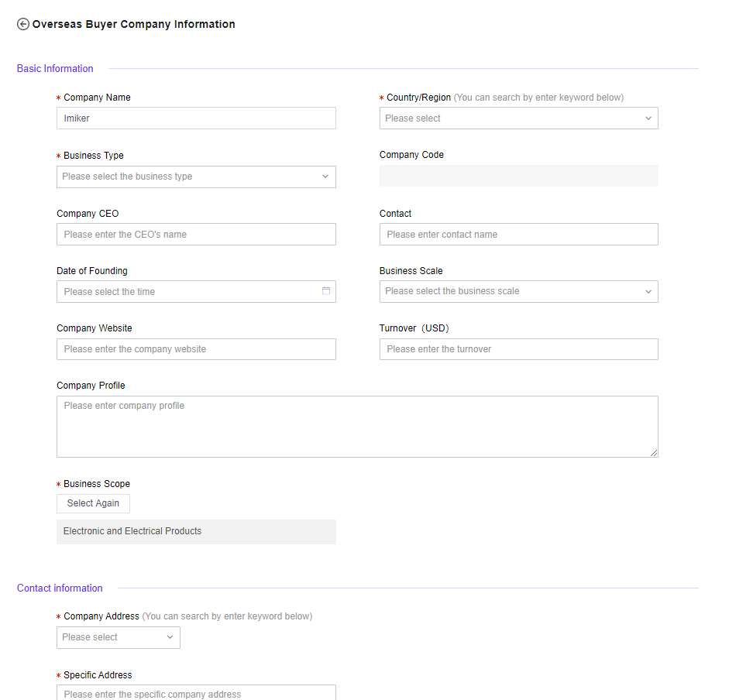729x700 pixels.
Task: Click the Company Name field containing Imiker
Action: tap(196, 118)
